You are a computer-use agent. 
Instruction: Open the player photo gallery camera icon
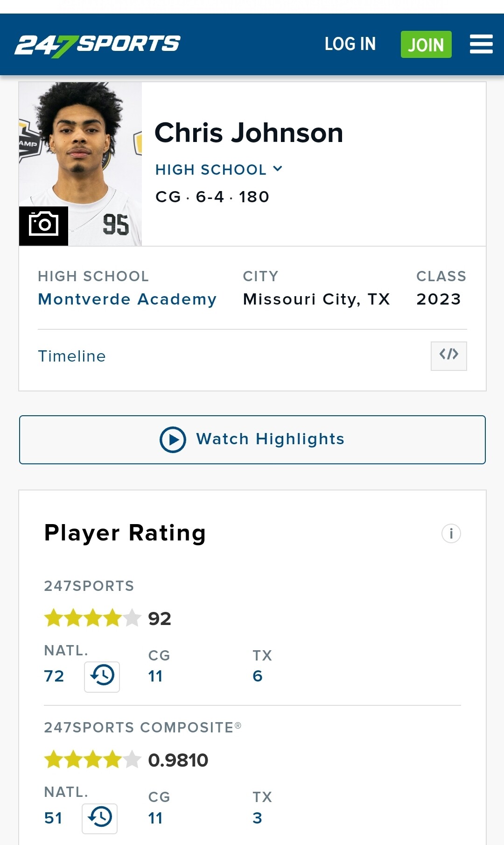(x=43, y=226)
